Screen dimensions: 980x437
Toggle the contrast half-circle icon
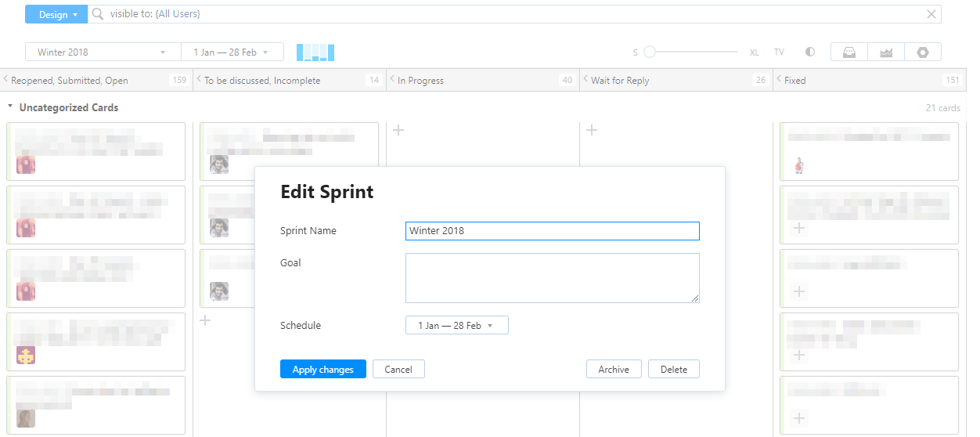[x=810, y=52]
